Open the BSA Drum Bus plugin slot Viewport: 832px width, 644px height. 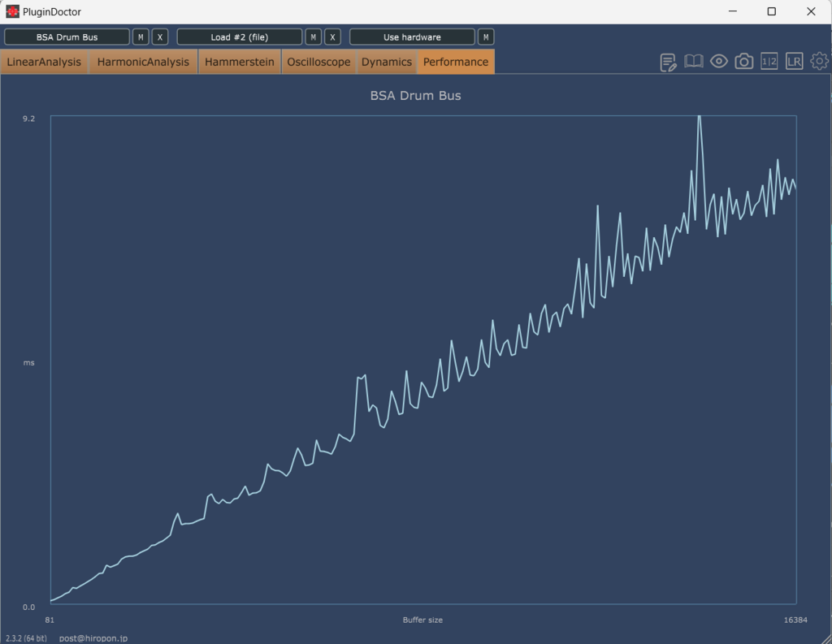point(67,37)
